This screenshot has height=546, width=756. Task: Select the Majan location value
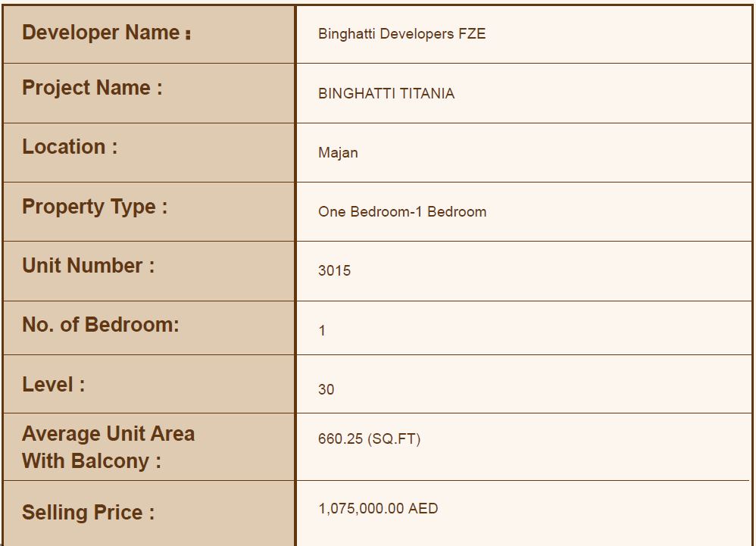point(338,153)
